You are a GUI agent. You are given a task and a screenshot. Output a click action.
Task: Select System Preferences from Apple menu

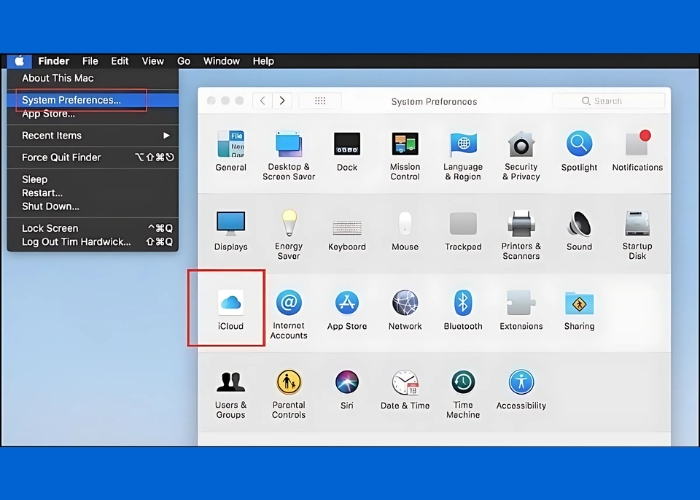(x=71, y=100)
